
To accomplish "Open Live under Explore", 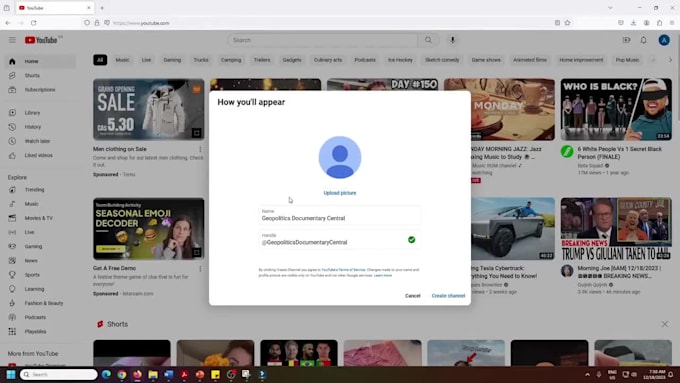I will (x=41, y=232).
